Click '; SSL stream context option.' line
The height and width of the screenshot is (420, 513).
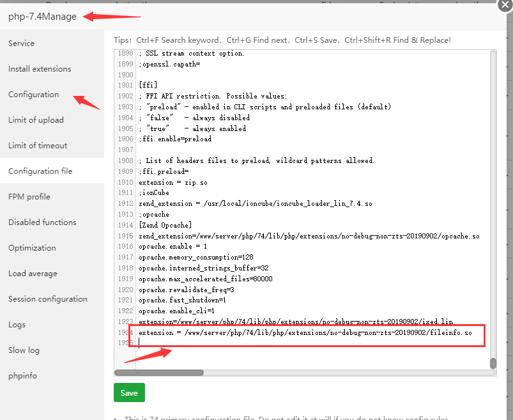click(192, 53)
